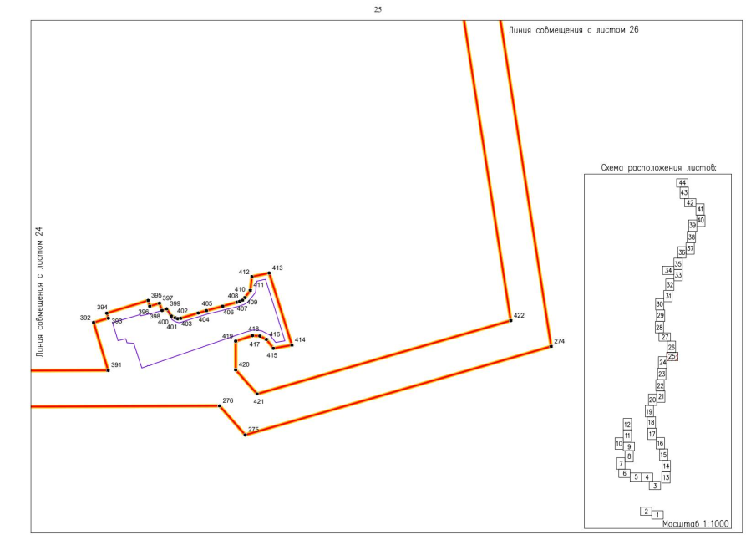Click the 'Схема расположения листов' title

[658, 167]
